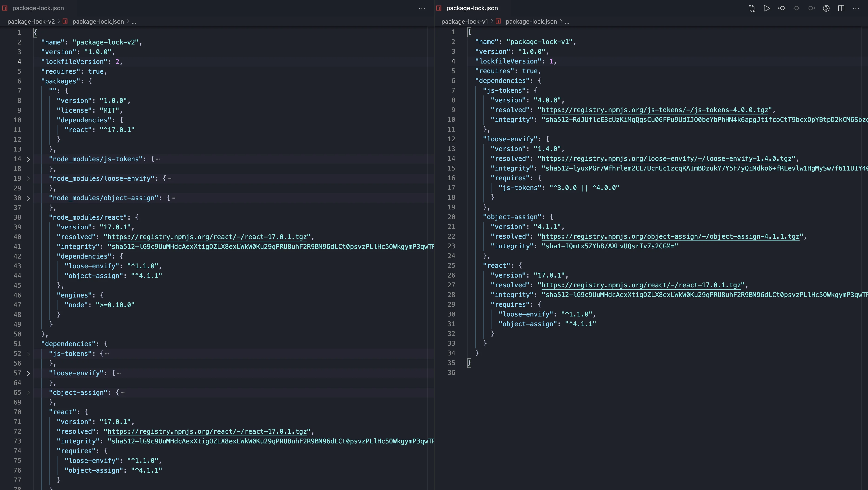Expand folded object-assign dependency at line 65

pyautogui.click(x=28, y=393)
